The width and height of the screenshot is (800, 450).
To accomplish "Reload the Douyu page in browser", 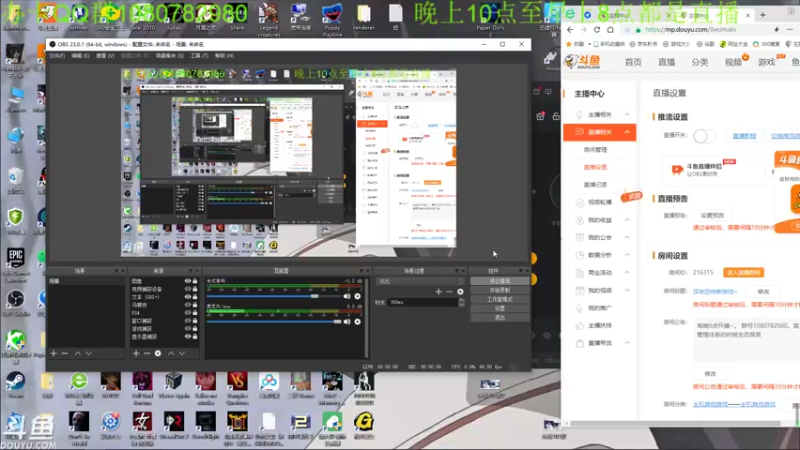I will point(597,30).
